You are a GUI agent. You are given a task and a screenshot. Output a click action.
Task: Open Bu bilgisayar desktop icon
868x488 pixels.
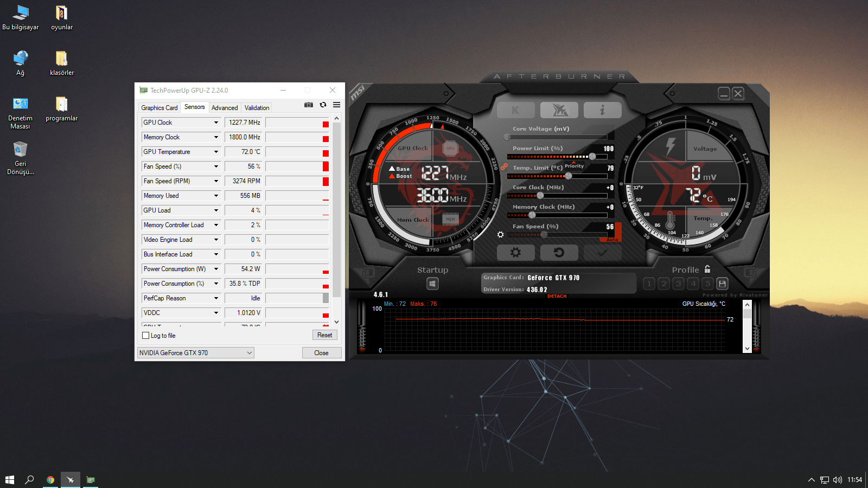pos(21,17)
